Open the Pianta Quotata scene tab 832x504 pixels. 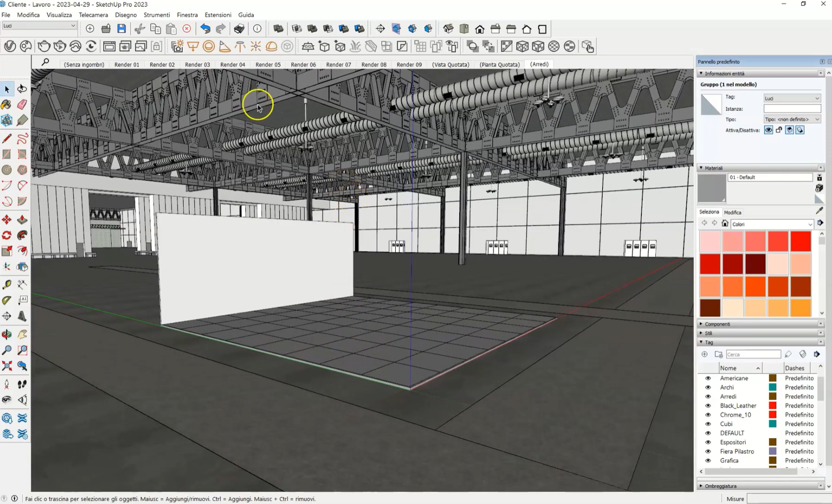pyautogui.click(x=499, y=64)
